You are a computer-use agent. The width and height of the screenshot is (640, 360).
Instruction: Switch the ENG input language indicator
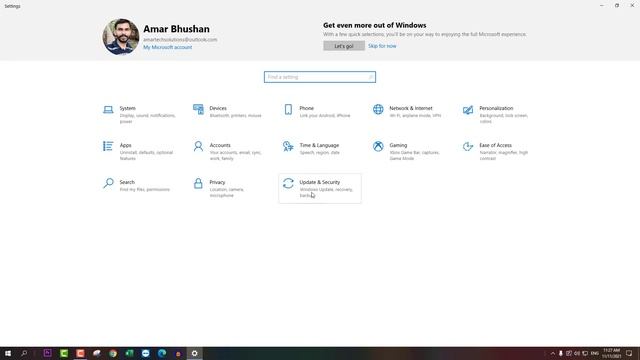point(595,353)
